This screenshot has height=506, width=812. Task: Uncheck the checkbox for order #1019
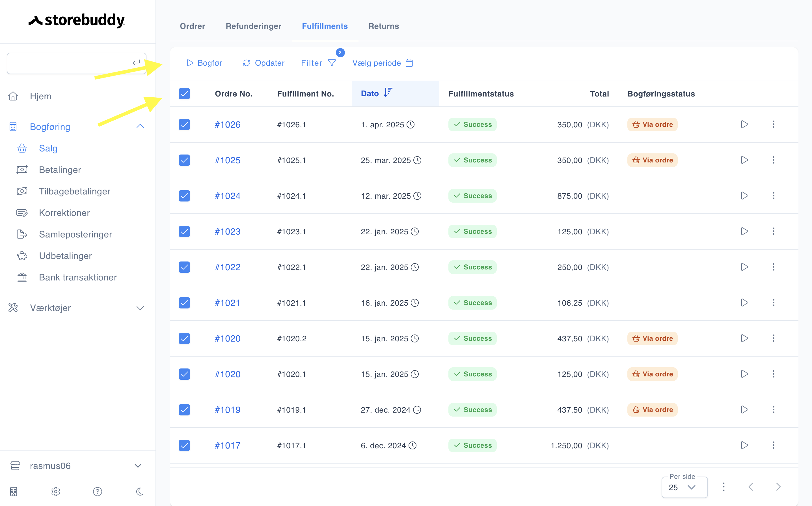point(184,409)
